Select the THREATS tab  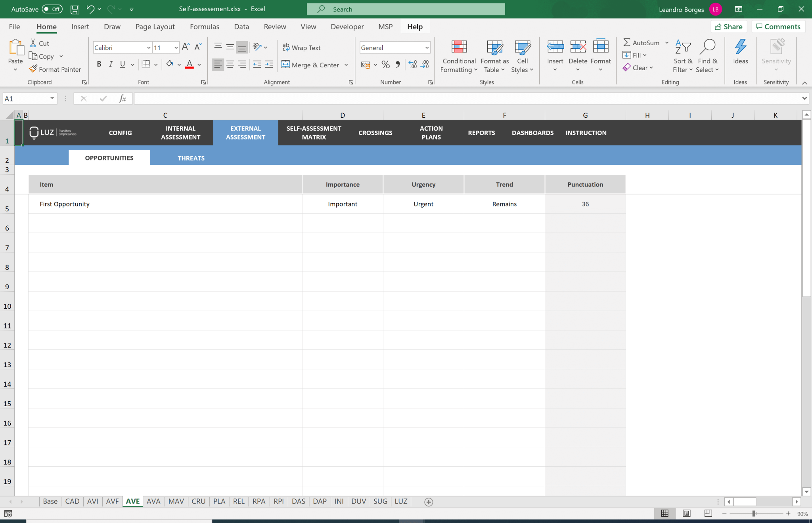[191, 158]
